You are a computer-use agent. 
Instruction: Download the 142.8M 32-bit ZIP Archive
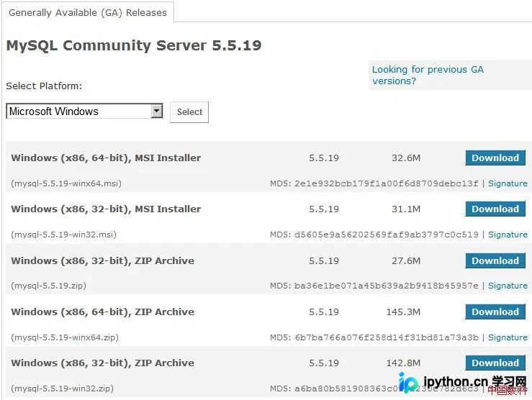495,363
